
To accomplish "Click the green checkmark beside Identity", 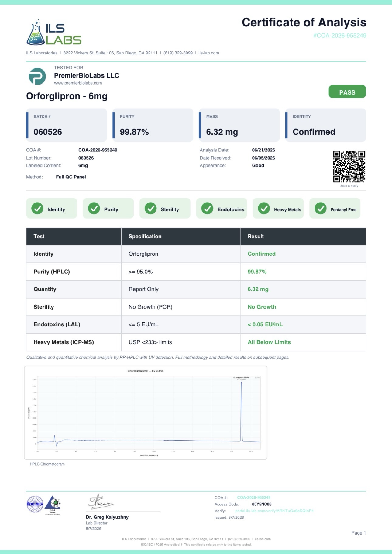I will point(37,209).
